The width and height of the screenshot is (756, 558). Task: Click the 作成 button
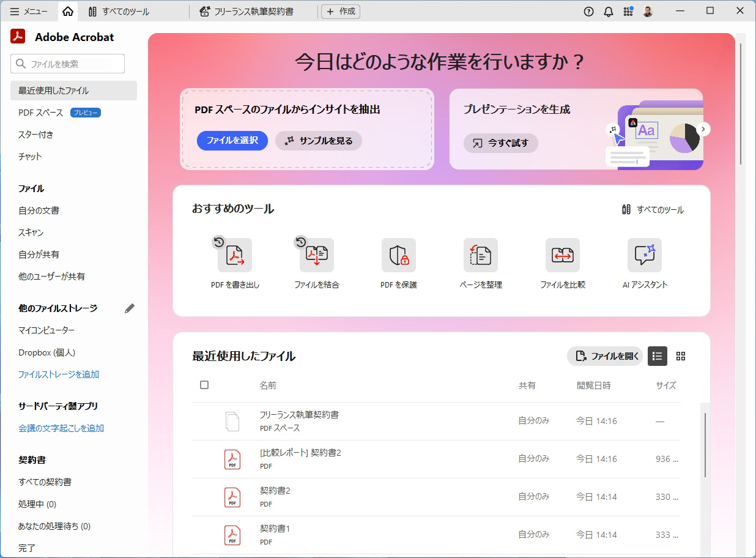341,11
